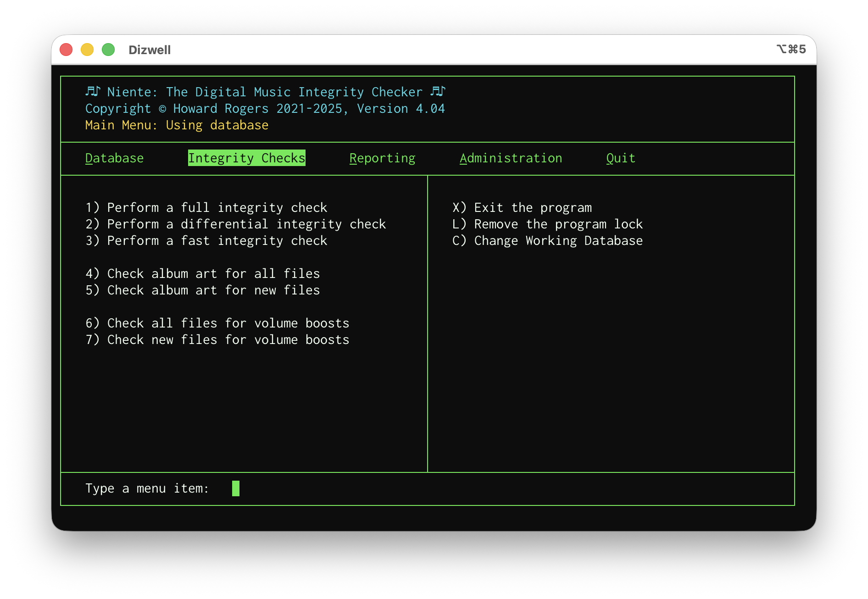Choose the Quit menu item

tap(620, 158)
